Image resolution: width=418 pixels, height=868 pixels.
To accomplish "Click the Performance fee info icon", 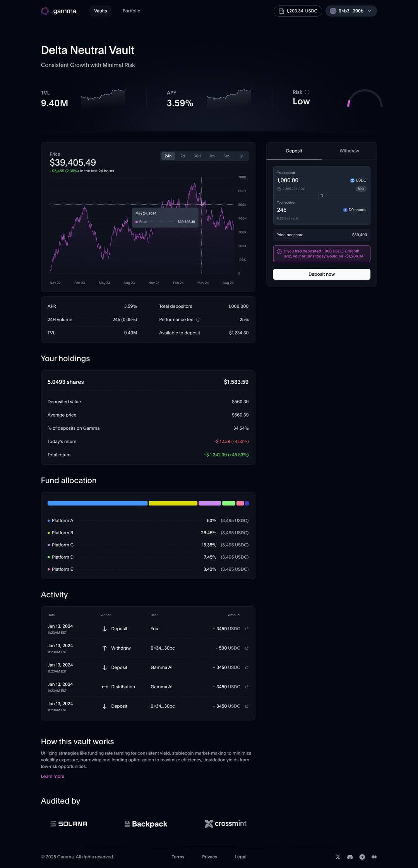I will [x=198, y=320].
